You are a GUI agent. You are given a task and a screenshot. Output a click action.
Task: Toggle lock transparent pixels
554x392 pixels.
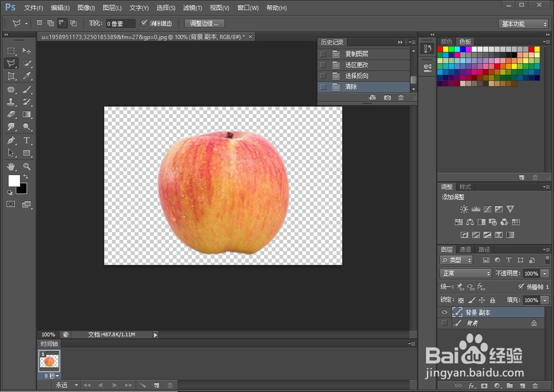click(461, 300)
